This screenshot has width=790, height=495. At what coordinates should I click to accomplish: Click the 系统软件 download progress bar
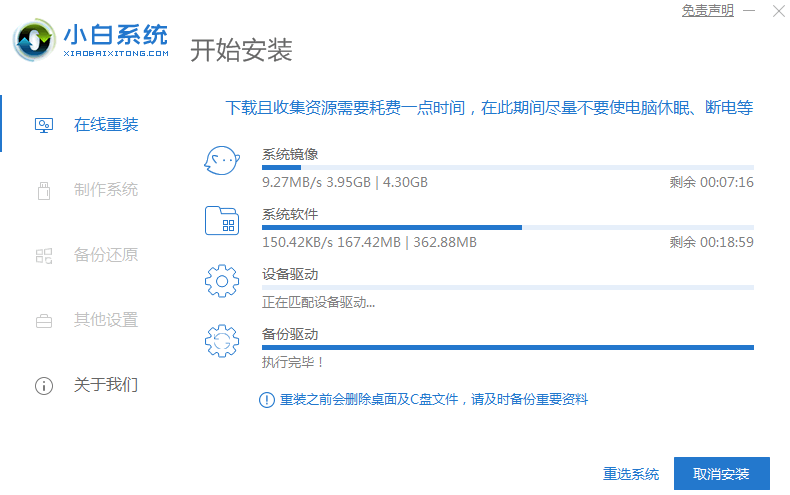[507, 228]
